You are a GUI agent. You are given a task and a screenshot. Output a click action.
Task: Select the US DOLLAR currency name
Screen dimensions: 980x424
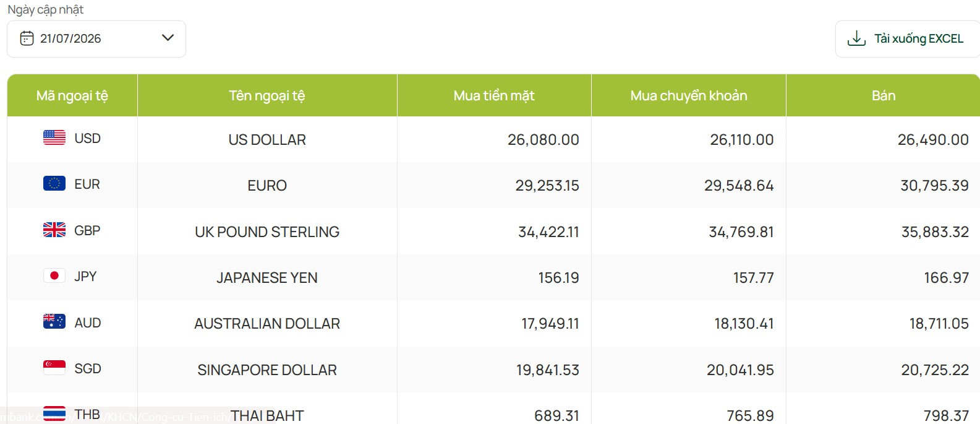click(267, 140)
